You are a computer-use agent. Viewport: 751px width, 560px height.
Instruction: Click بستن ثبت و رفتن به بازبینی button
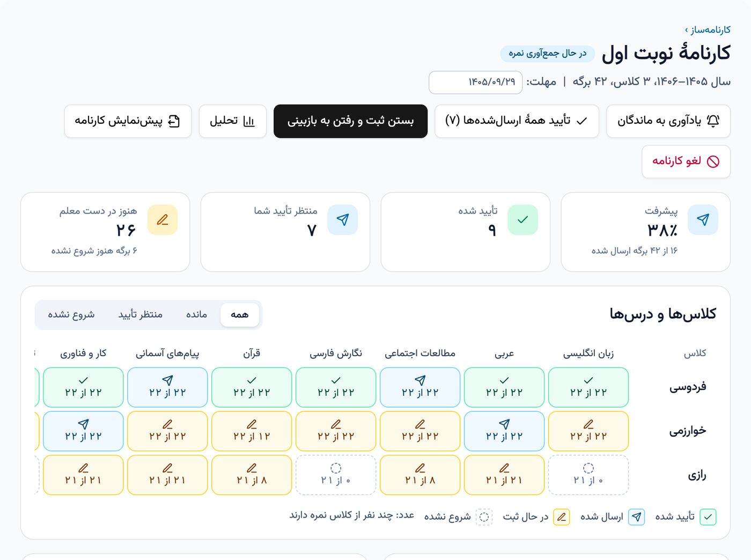[350, 121]
